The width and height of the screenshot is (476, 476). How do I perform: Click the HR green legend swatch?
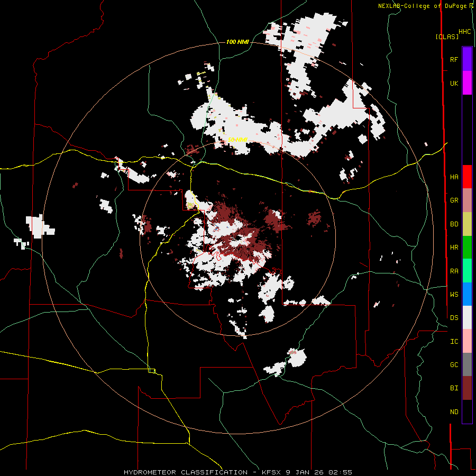point(467,248)
